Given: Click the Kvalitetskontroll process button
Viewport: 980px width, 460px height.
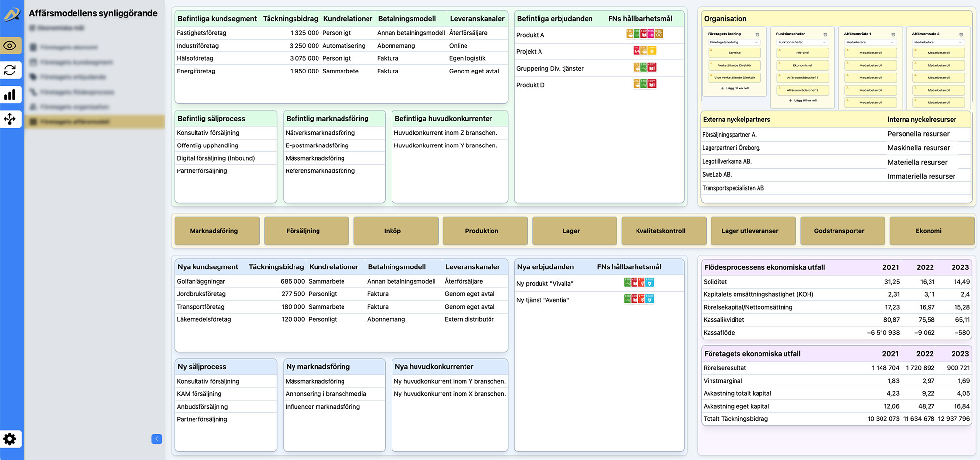Looking at the screenshot, I should click(x=660, y=231).
